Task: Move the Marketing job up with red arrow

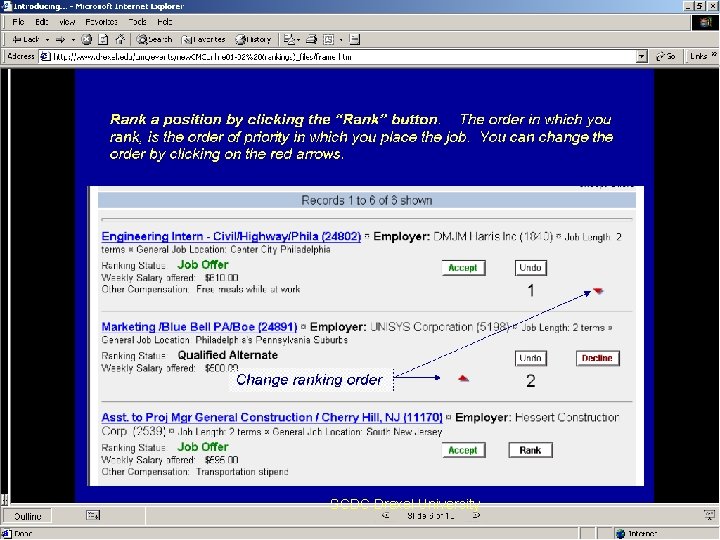Action: (x=463, y=378)
